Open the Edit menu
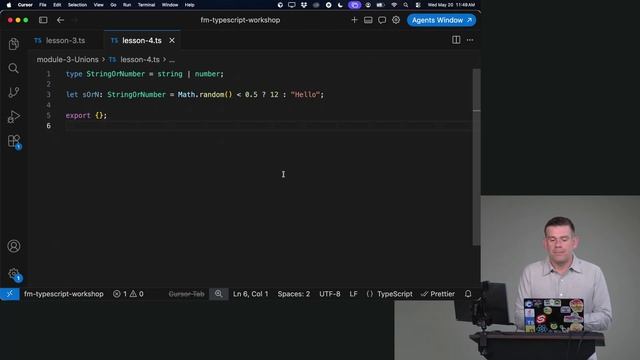 pos(57,5)
